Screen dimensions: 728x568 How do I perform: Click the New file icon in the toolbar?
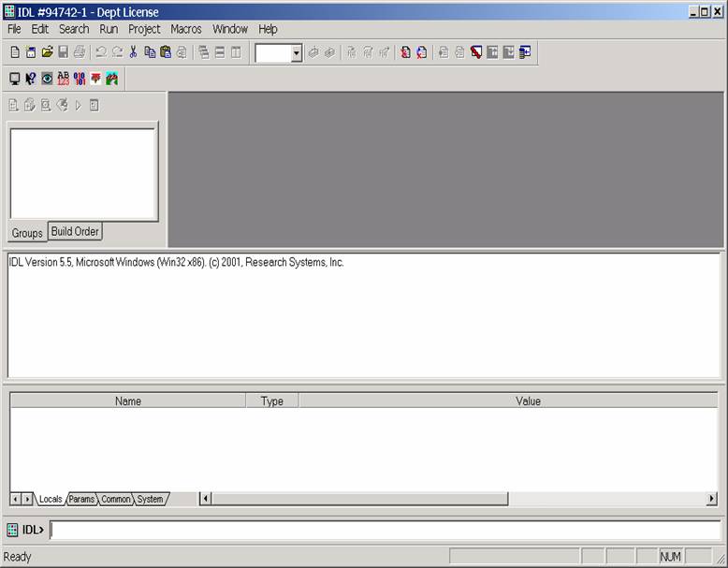coord(15,52)
